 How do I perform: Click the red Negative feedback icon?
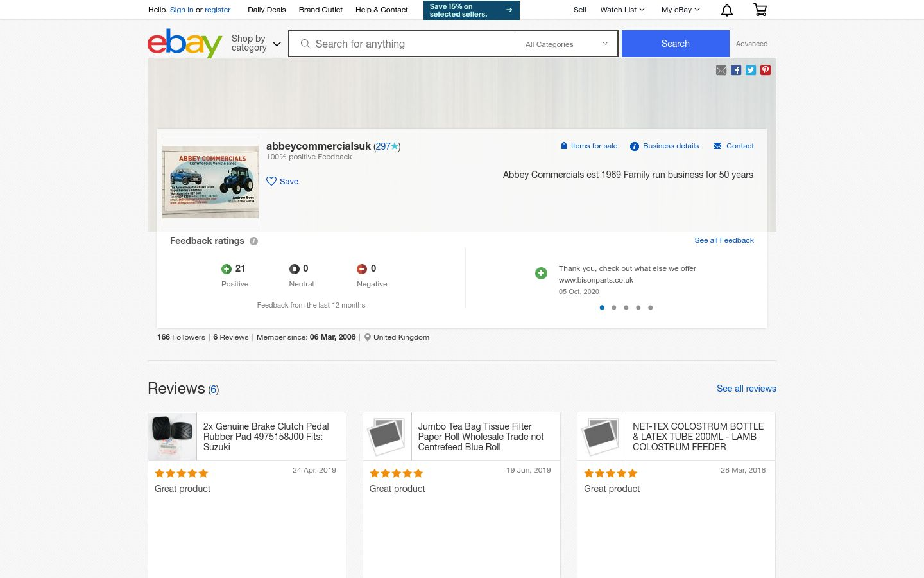362,269
